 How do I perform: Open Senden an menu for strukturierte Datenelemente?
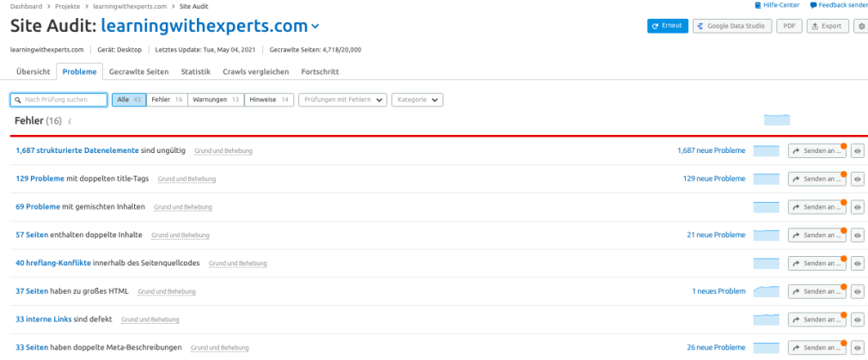tap(817, 150)
